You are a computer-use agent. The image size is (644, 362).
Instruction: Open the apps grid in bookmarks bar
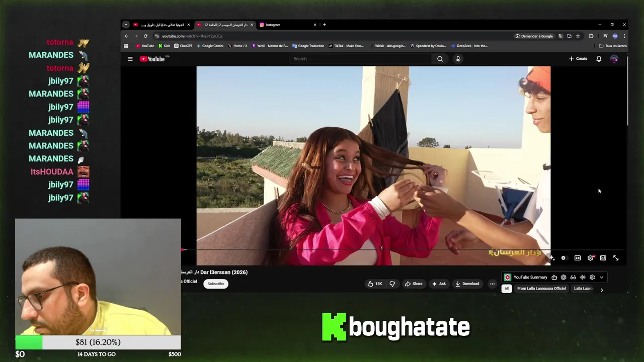click(126, 46)
